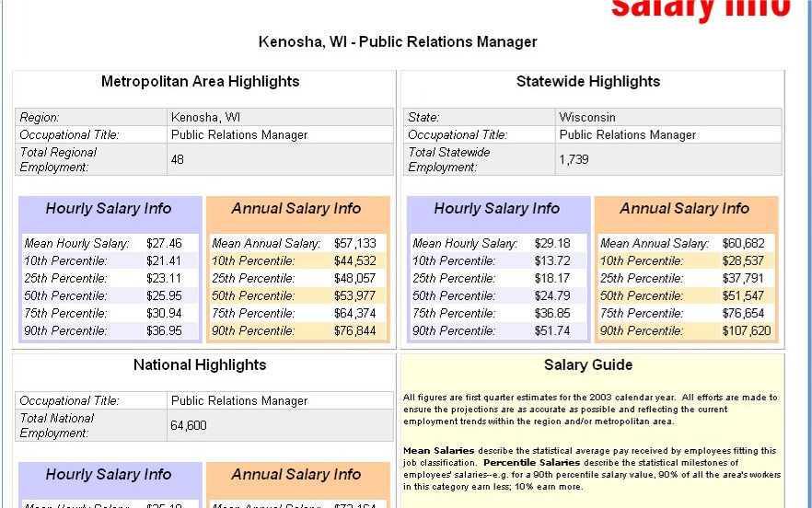The height and width of the screenshot is (508, 812).
Task: Click the bold Mean Salaries term
Action: click(x=438, y=451)
